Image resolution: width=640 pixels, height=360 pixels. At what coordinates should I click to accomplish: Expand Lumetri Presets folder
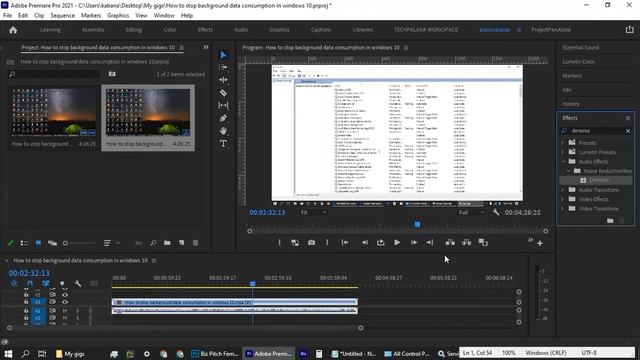[x=562, y=152]
